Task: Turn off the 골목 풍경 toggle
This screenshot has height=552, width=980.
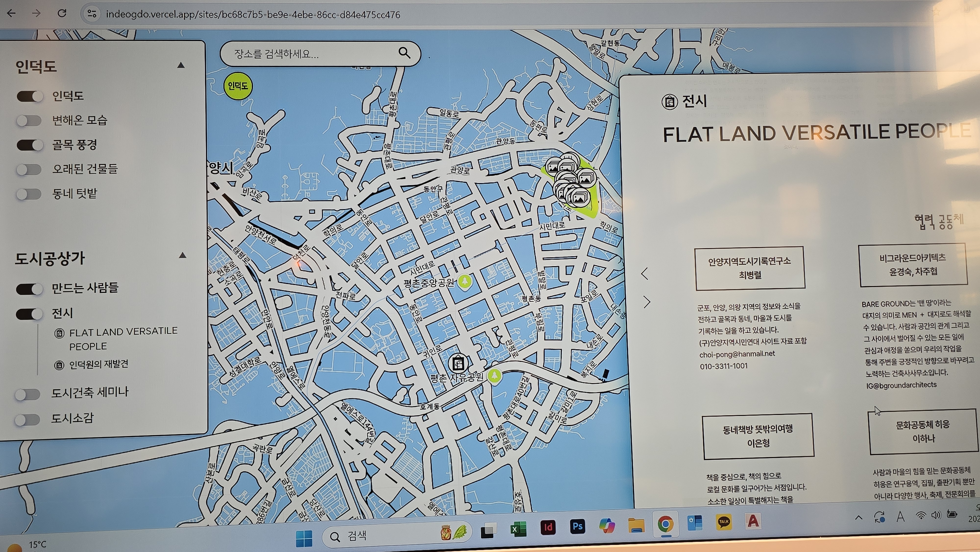Action: [30, 145]
